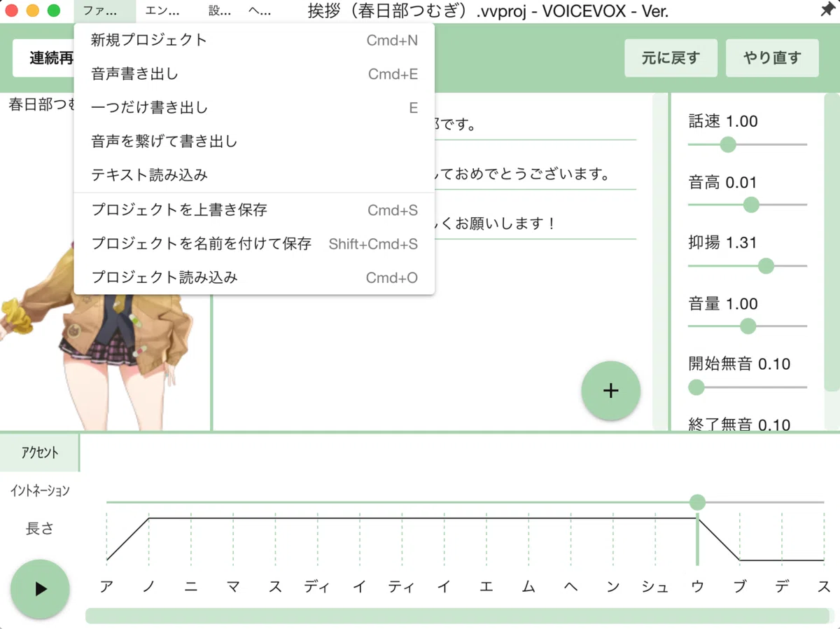
Task: Choose プロジェクトを名前を付けて保存
Action: point(254,243)
